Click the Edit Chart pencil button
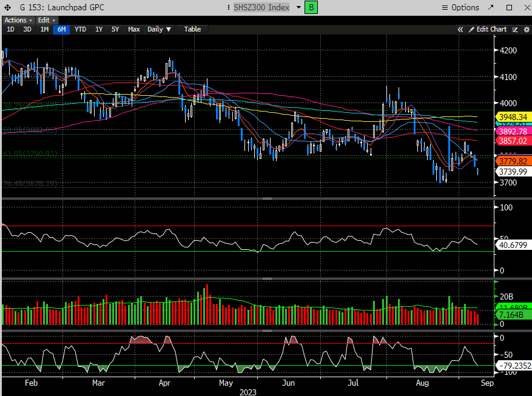The width and height of the screenshot is (532, 396). [x=488, y=30]
